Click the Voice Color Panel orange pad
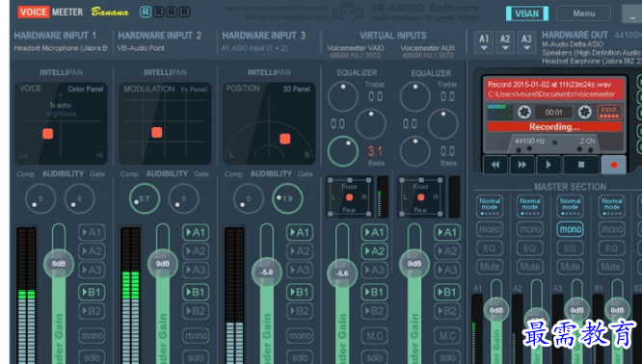 [48, 134]
